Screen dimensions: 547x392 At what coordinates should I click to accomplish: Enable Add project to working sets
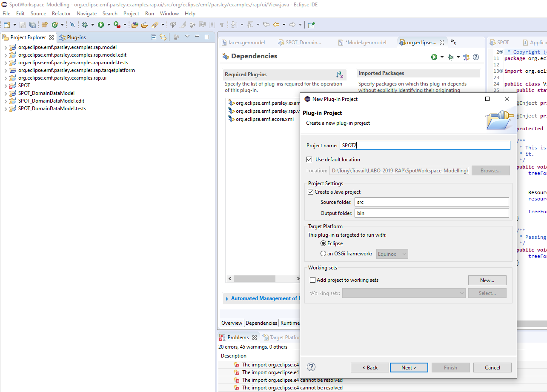coord(313,280)
